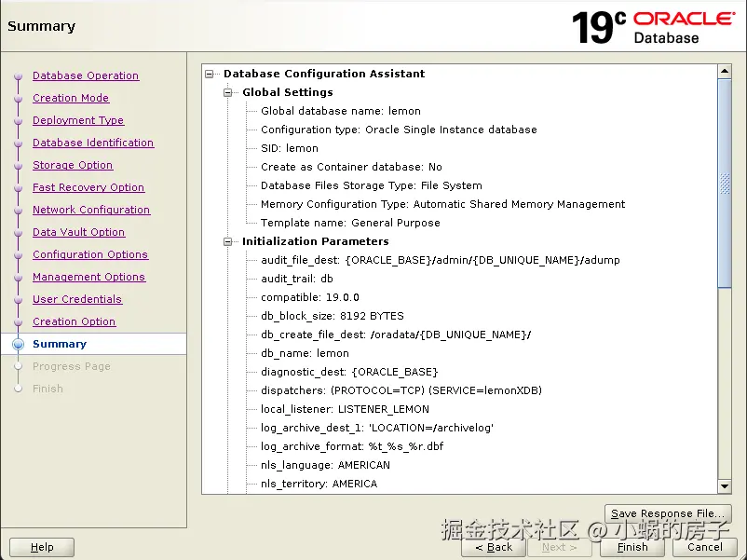
Task: Select 'local_listener: LISTENER_LEMON' row
Action: click(x=345, y=409)
